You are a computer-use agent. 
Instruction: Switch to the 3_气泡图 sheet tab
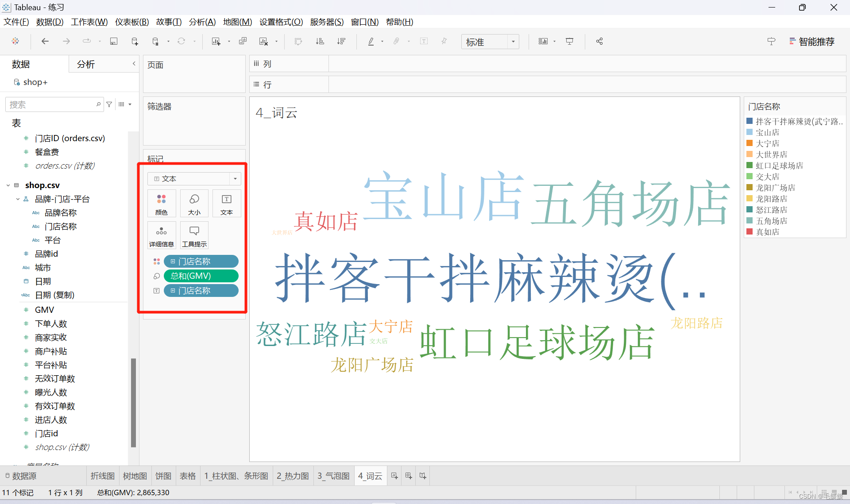coord(333,476)
